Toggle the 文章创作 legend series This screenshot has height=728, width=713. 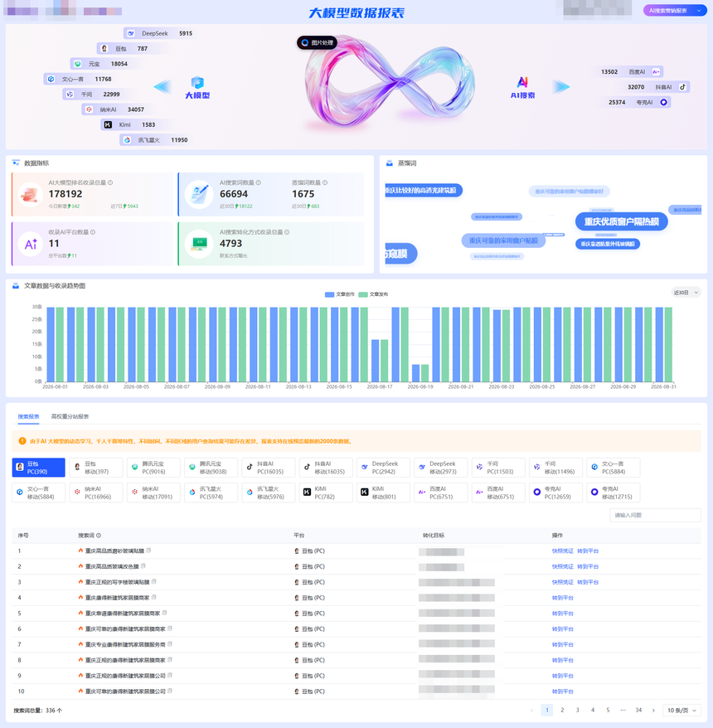340,294
